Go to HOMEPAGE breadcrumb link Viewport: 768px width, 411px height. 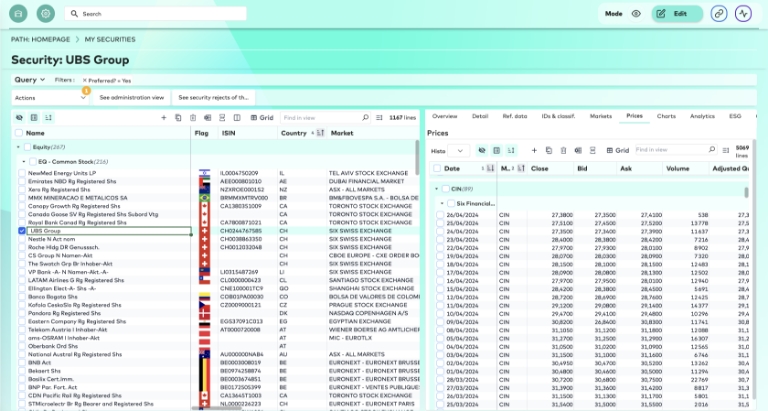(x=51, y=39)
